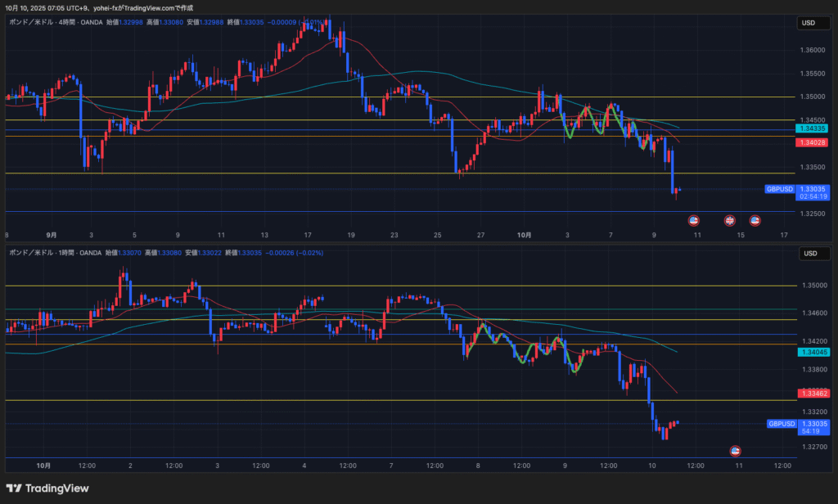The image size is (838, 504).
Task: Select the GBPUSD symbol tag in lower chart
Action: click(x=782, y=424)
